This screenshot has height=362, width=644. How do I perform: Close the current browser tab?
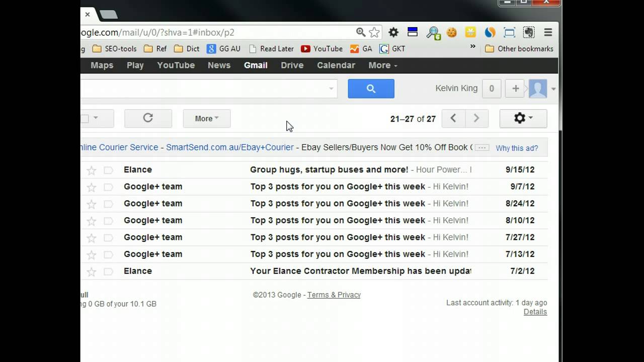pos(88,15)
